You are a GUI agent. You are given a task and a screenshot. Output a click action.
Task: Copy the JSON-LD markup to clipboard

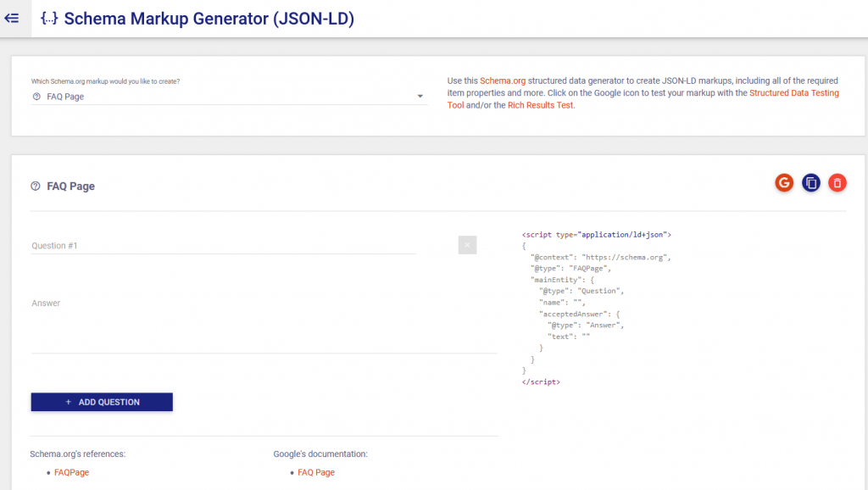tap(811, 183)
